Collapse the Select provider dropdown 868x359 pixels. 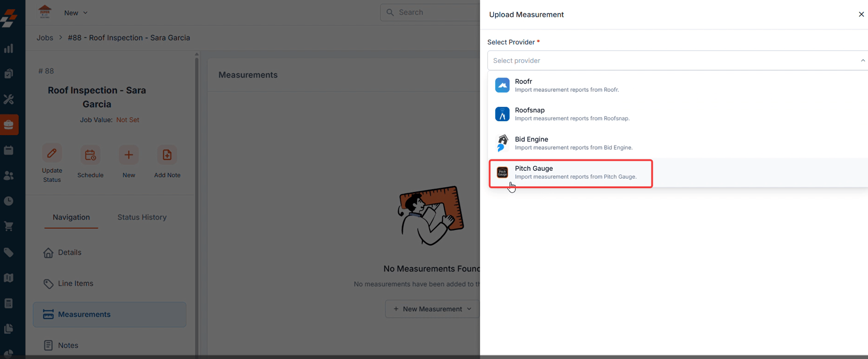[x=863, y=61]
